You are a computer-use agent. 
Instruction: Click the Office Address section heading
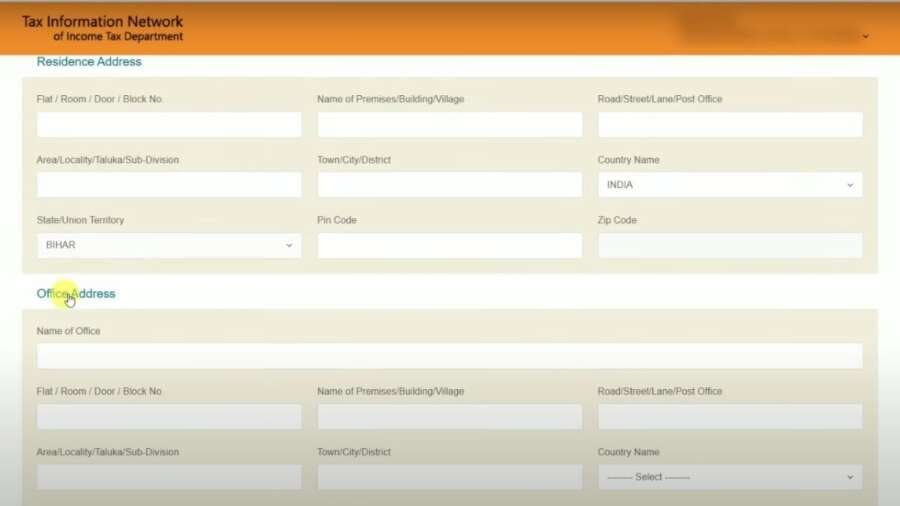(x=76, y=294)
